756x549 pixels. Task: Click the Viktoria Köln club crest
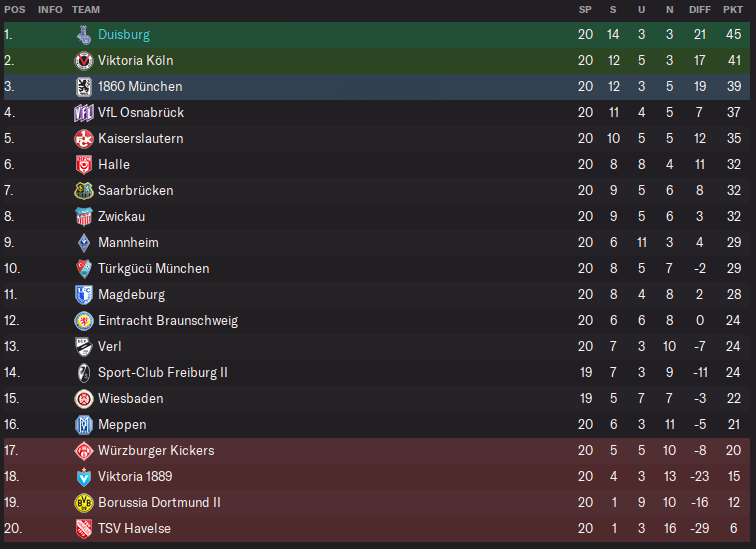(84, 61)
